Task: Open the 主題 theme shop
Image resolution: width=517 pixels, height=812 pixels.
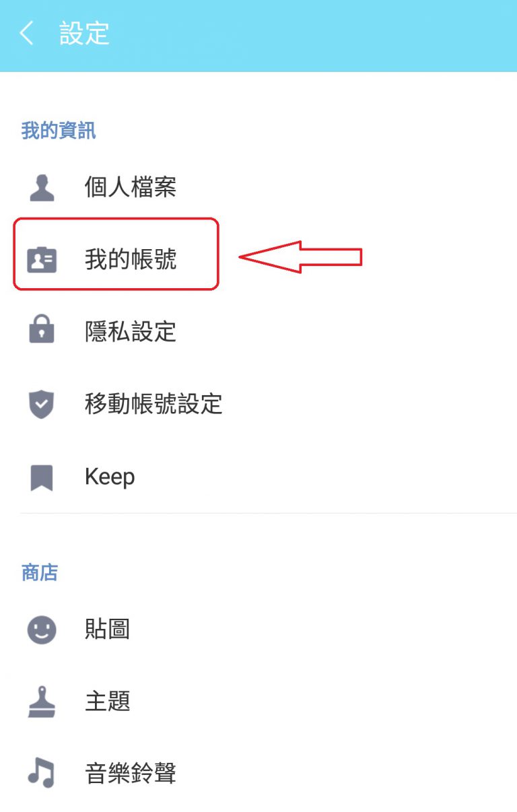Action: click(x=258, y=702)
